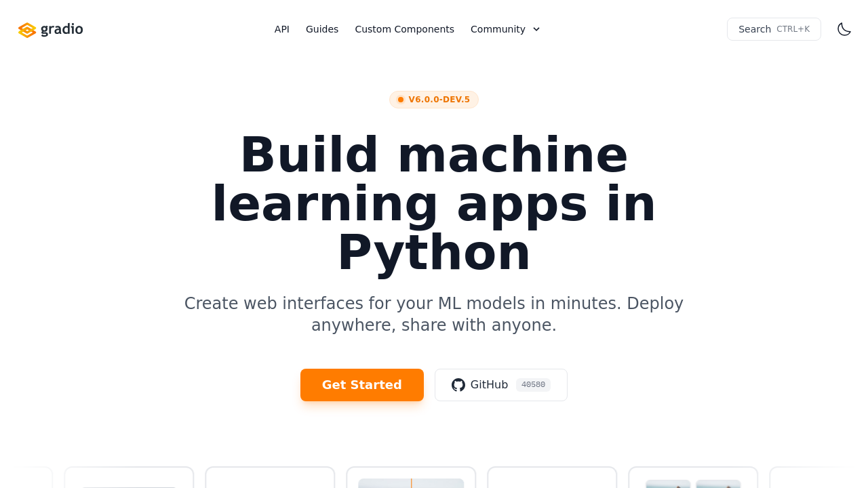This screenshot has height=488, width=868.
Task: Click the orange dot in version badge
Action: 401,100
